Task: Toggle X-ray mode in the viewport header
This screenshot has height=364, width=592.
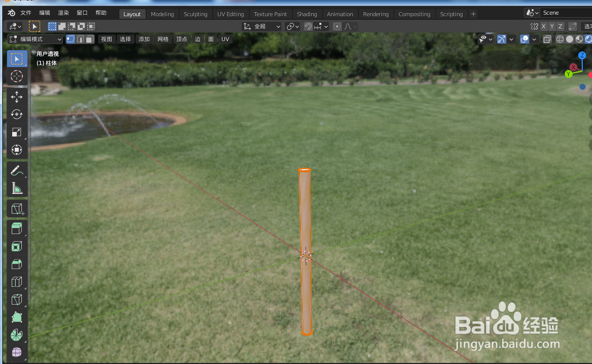Action: click(x=547, y=39)
